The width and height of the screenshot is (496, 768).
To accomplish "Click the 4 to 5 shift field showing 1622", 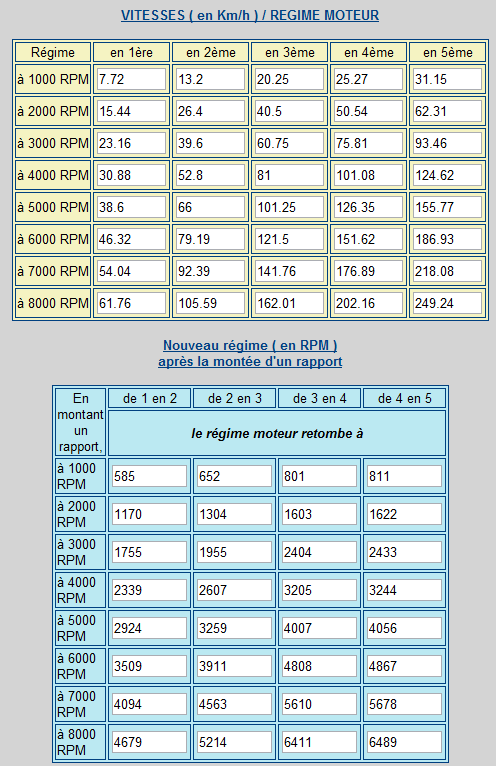I will tap(404, 514).
